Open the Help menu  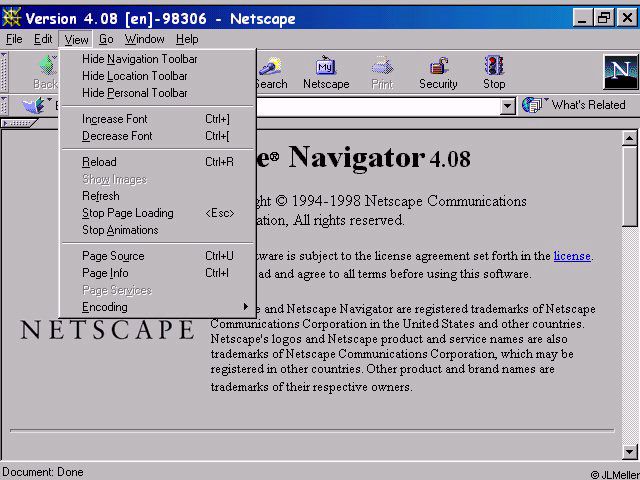[187, 39]
